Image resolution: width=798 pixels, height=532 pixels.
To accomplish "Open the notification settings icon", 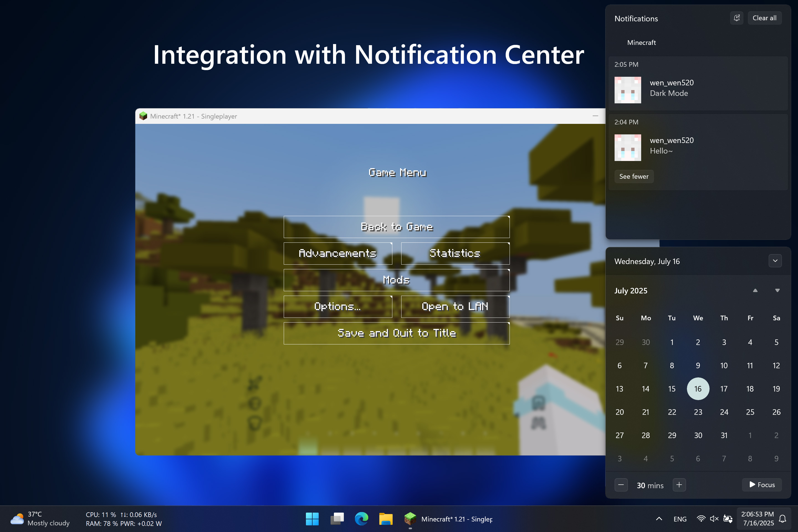I will point(736,18).
